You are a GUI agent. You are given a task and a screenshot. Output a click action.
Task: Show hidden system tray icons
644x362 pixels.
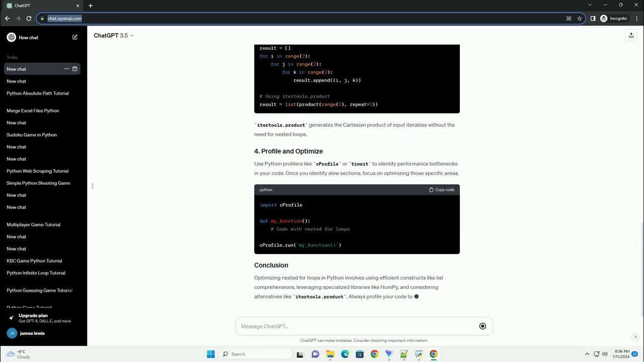pyautogui.click(x=587, y=354)
